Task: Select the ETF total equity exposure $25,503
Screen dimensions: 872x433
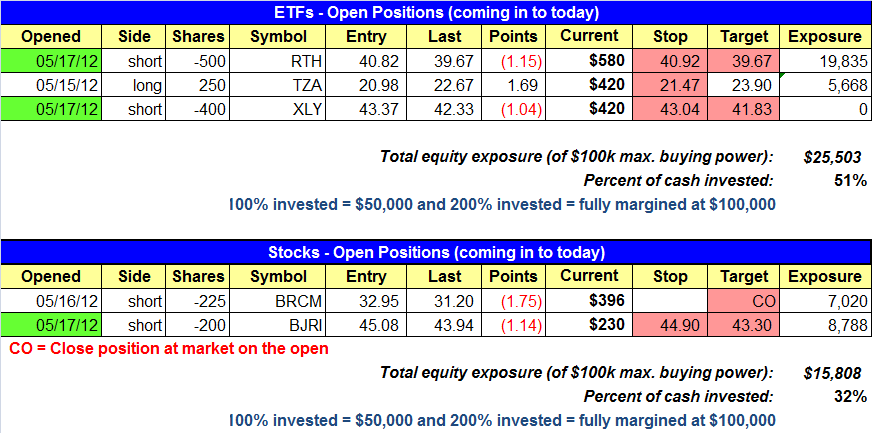Action: (x=835, y=158)
